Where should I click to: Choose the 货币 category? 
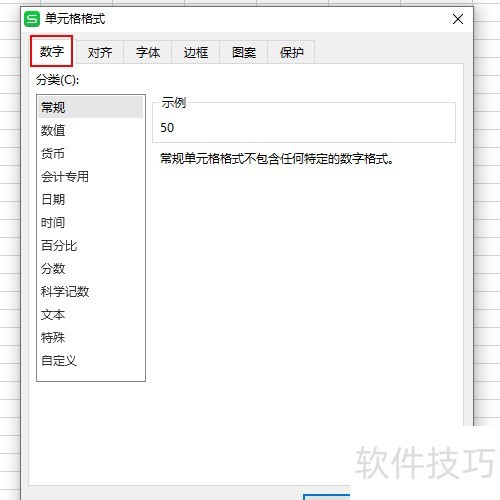91,153
